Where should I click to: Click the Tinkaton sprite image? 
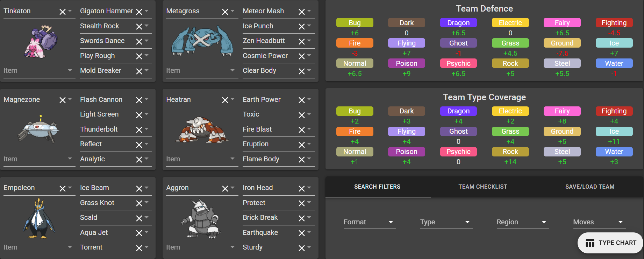tap(41, 41)
